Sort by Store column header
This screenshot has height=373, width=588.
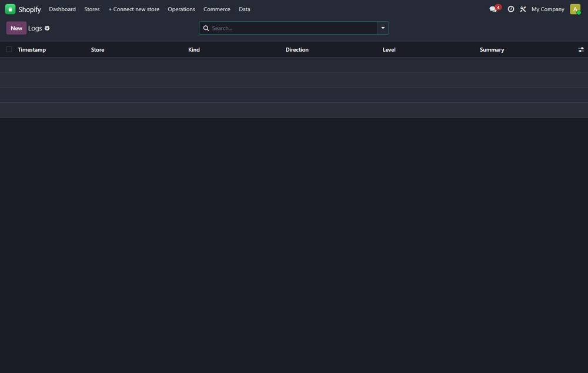tap(98, 49)
